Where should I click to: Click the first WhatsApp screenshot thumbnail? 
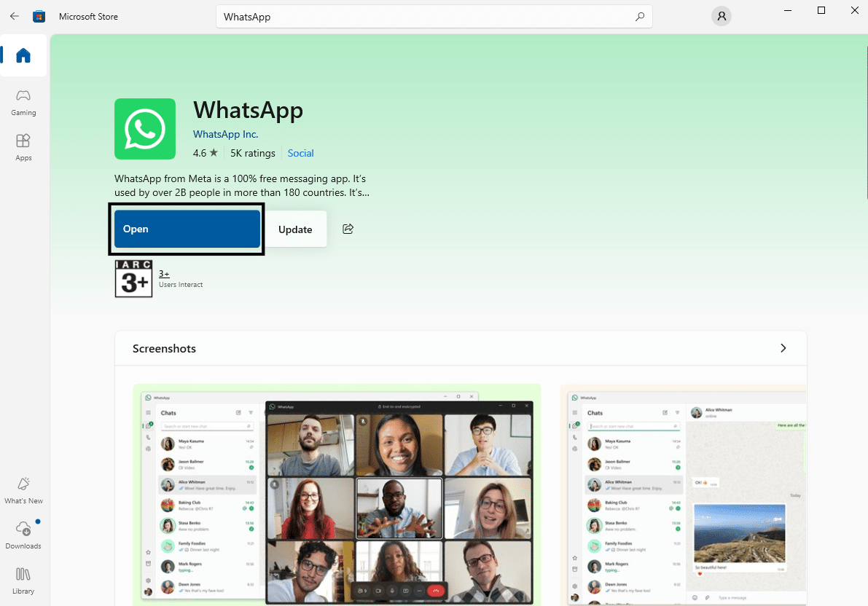337,495
